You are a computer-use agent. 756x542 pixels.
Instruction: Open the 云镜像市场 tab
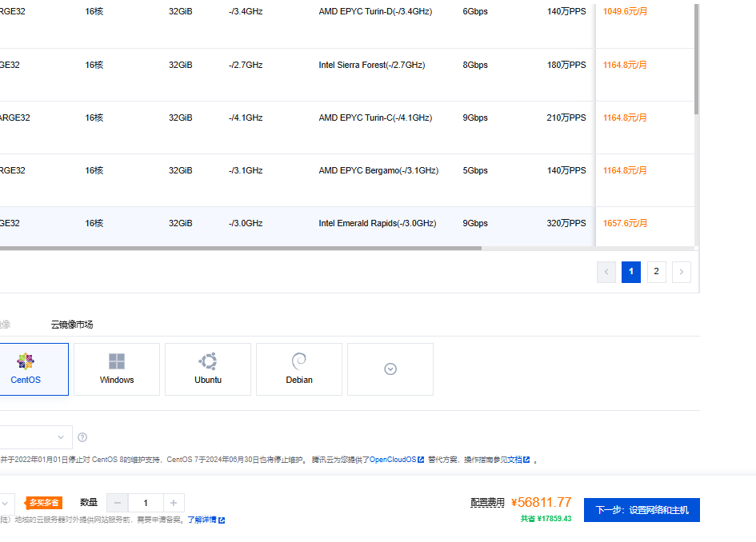[x=72, y=325]
